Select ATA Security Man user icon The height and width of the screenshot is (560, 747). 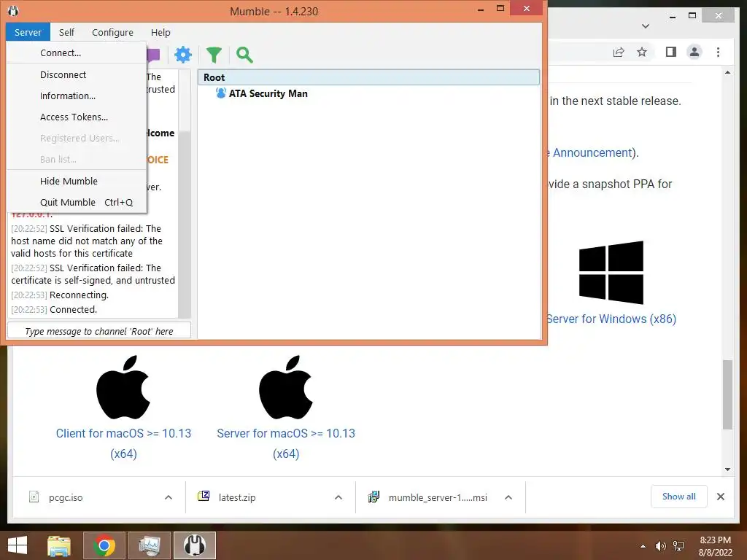tap(220, 93)
